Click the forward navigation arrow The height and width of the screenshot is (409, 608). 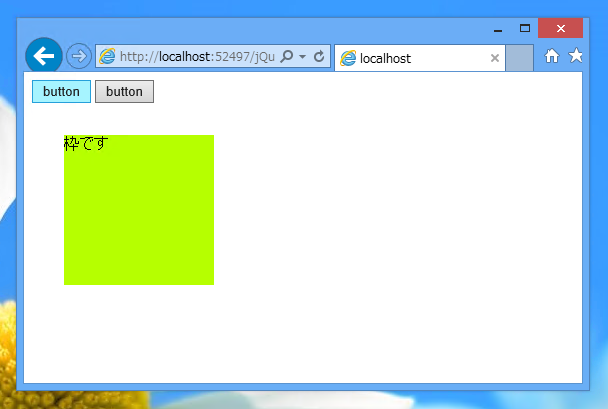79,56
